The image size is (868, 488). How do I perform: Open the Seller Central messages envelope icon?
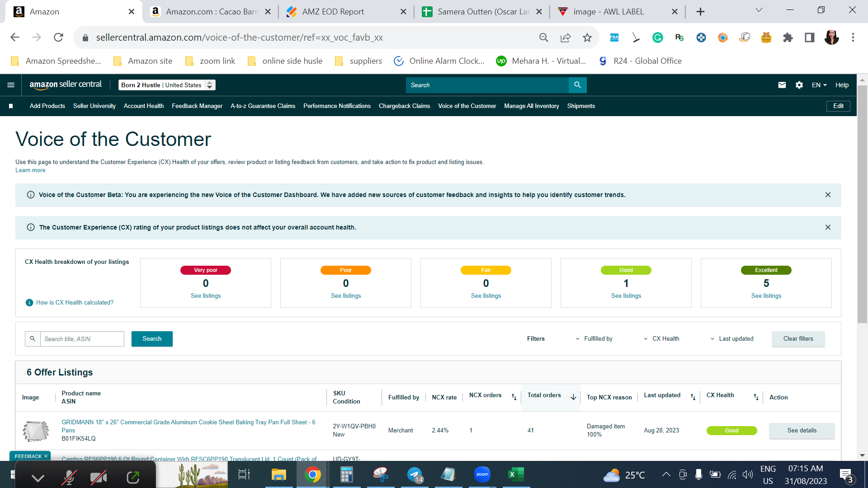(x=782, y=85)
